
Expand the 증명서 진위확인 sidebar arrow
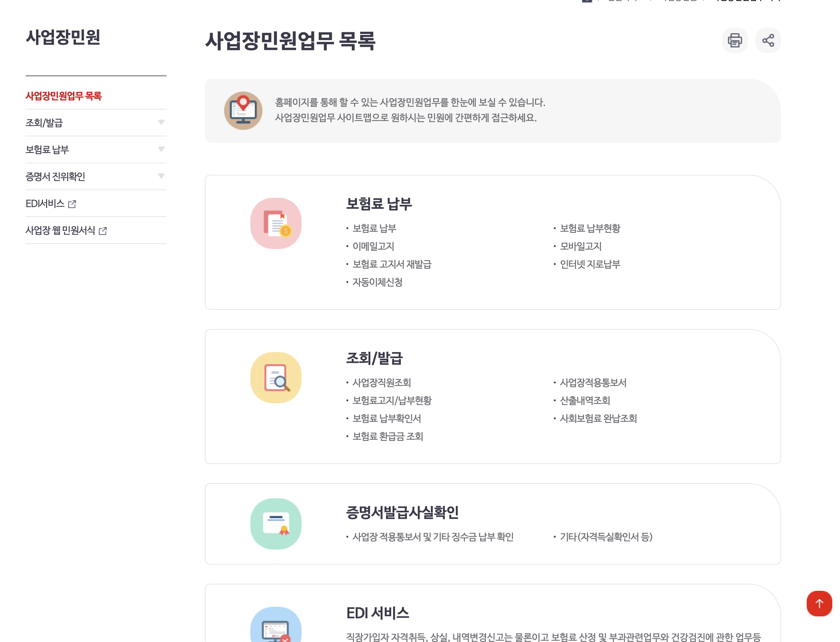click(x=161, y=176)
